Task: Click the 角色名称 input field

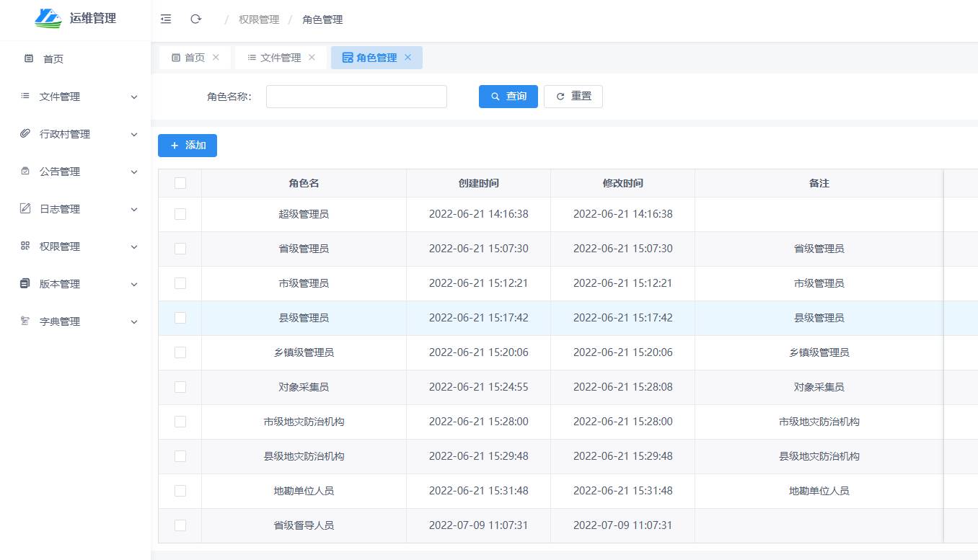Action: coord(356,97)
